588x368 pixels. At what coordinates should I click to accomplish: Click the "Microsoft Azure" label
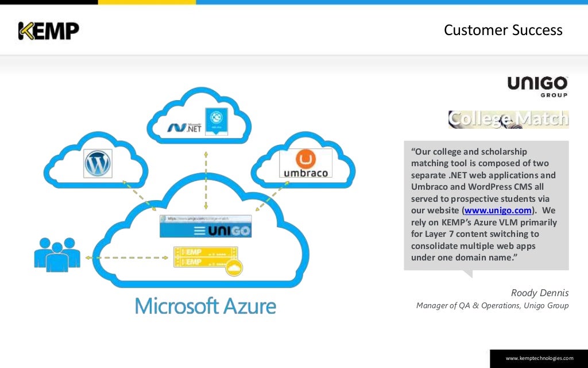(x=206, y=306)
